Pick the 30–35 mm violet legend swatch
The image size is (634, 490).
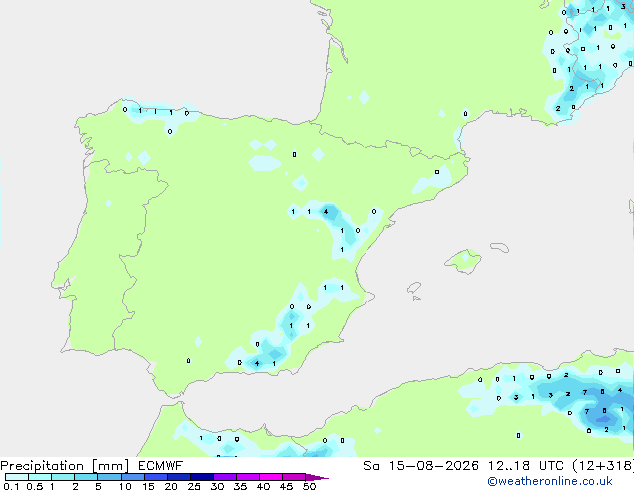tap(224, 477)
